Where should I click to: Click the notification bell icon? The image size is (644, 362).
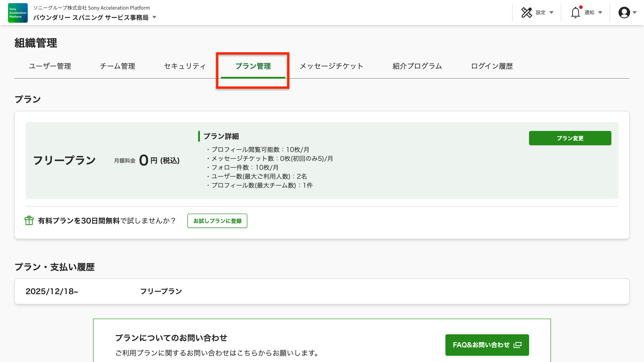tap(575, 13)
